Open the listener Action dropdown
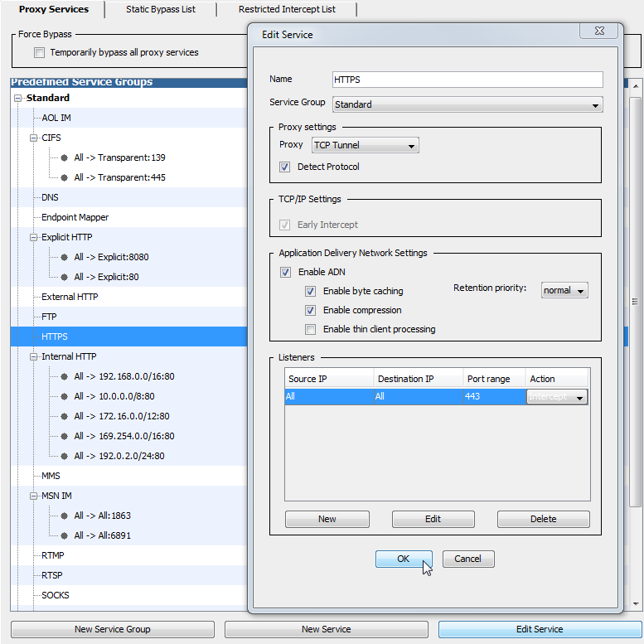The image size is (644, 644). (x=557, y=397)
